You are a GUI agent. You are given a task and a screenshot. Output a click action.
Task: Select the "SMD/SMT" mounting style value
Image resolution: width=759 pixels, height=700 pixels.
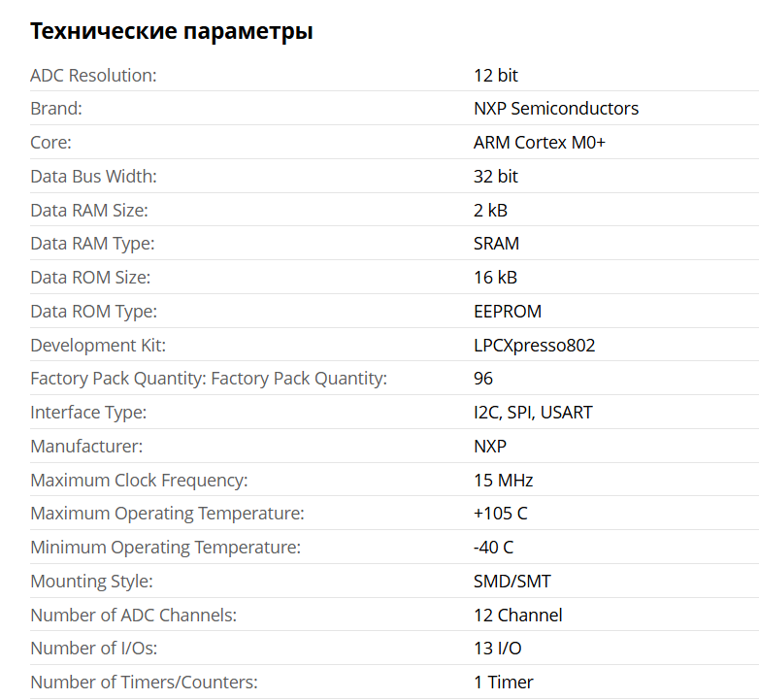pyautogui.click(x=511, y=582)
